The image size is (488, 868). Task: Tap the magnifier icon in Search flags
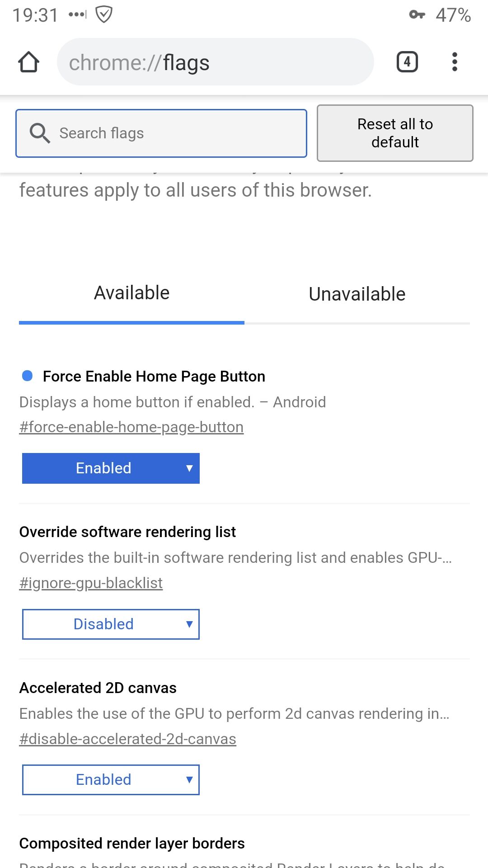pyautogui.click(x=40, y=133)
